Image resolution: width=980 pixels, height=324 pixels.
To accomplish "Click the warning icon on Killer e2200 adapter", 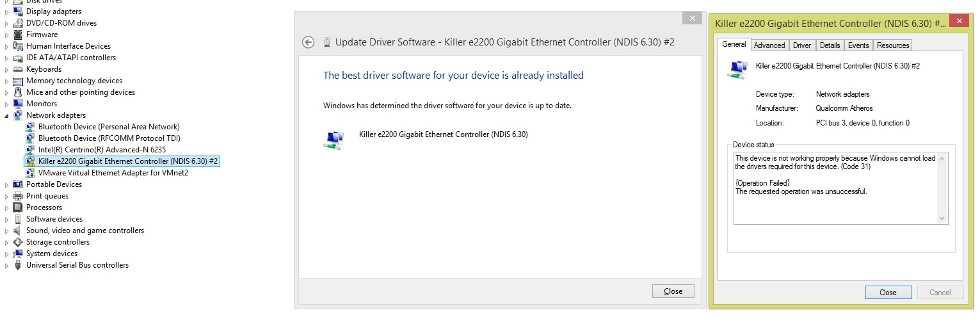I will (30, 161).
